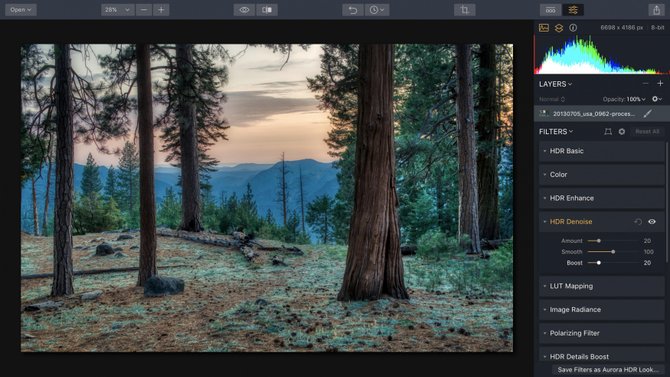Collapse the FILTERS section header

556,132
